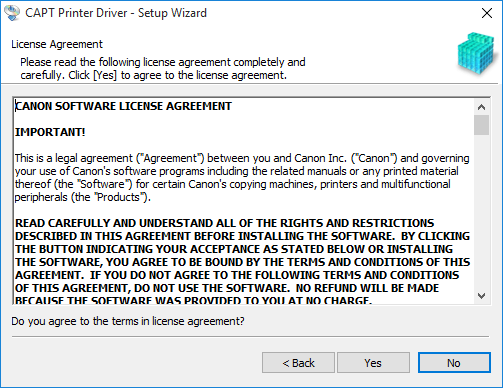Close the Setup Wizard window
This screenshot has width=503, height=388.
point(487,13)
